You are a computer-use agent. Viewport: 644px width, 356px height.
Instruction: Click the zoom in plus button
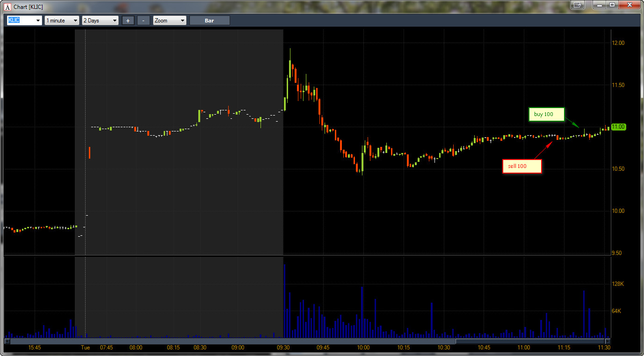(x=128, y=21)
